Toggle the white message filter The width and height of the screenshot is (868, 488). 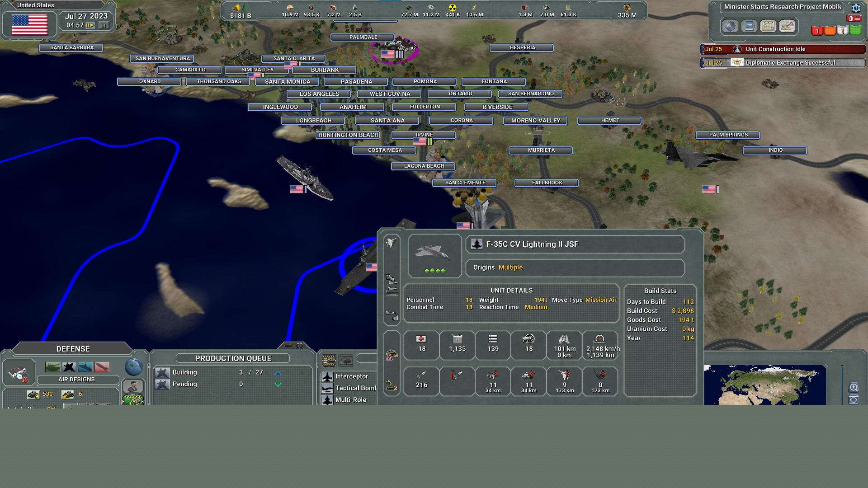842,30
